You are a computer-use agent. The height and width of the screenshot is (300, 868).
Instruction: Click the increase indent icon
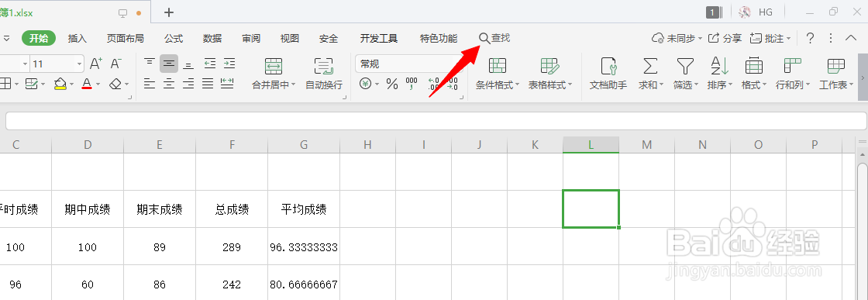tap(229, 64)
